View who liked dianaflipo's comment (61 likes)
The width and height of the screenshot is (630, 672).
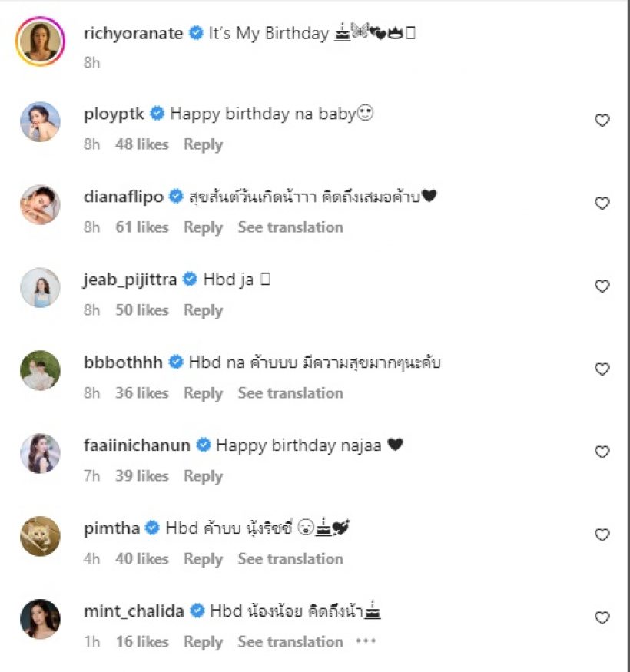[141, 227]
